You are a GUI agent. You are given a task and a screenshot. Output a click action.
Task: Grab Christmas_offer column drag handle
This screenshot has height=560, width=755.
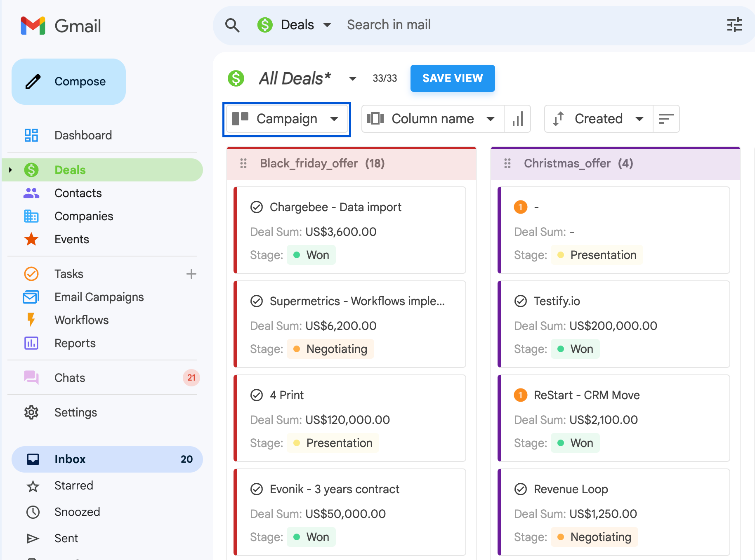[507, 164]
